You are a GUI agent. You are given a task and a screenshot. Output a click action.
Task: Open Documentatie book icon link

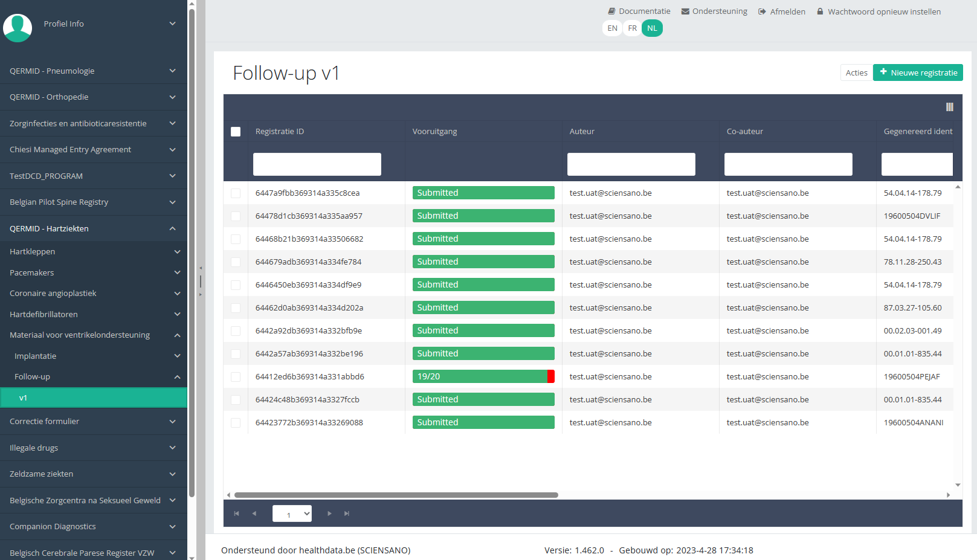coord(611,11)
